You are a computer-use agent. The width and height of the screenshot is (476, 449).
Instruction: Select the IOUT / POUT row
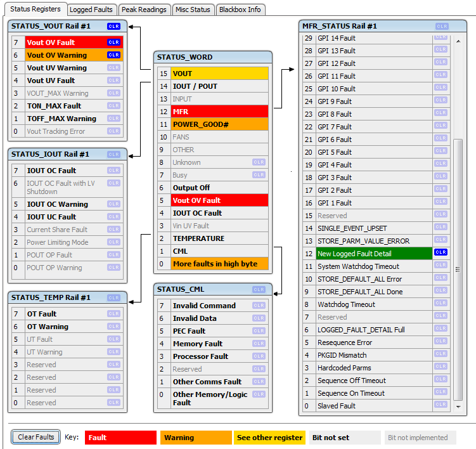213,86
